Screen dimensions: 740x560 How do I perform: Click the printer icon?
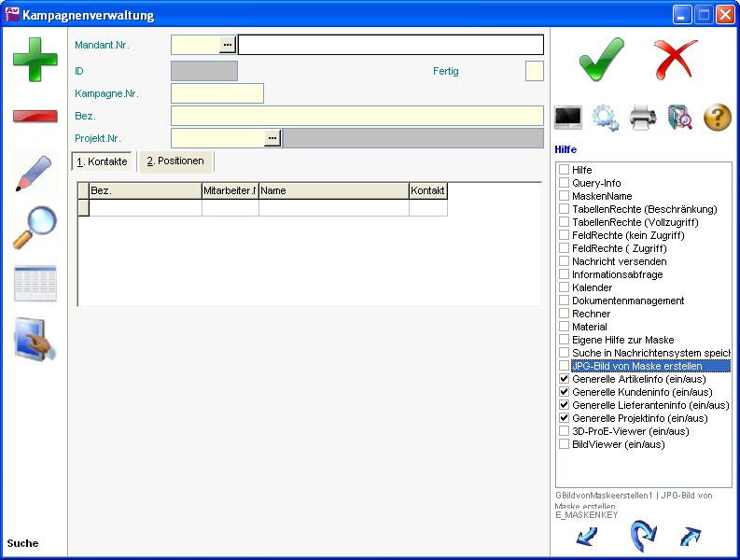click(x=644, y=118)
